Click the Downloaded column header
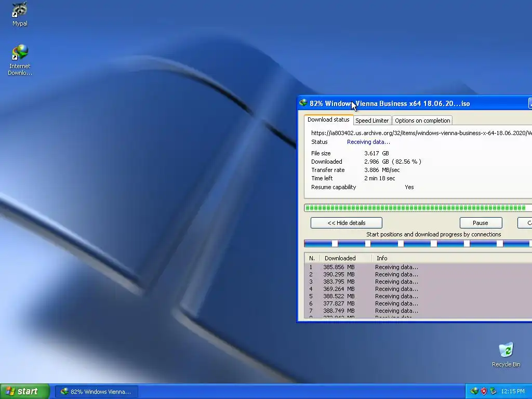532x399 pixels. coord(345,258)
